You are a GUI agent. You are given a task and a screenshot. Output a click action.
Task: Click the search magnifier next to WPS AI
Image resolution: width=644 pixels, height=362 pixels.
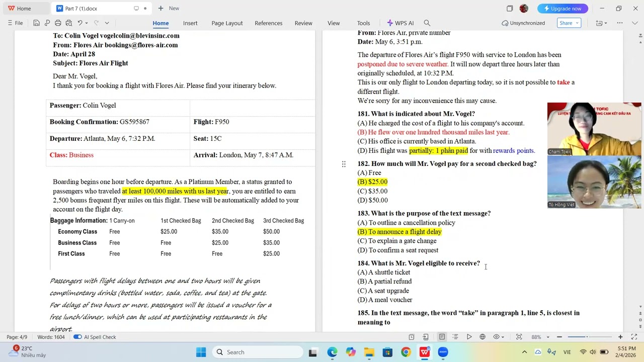(x=427, y=23)
